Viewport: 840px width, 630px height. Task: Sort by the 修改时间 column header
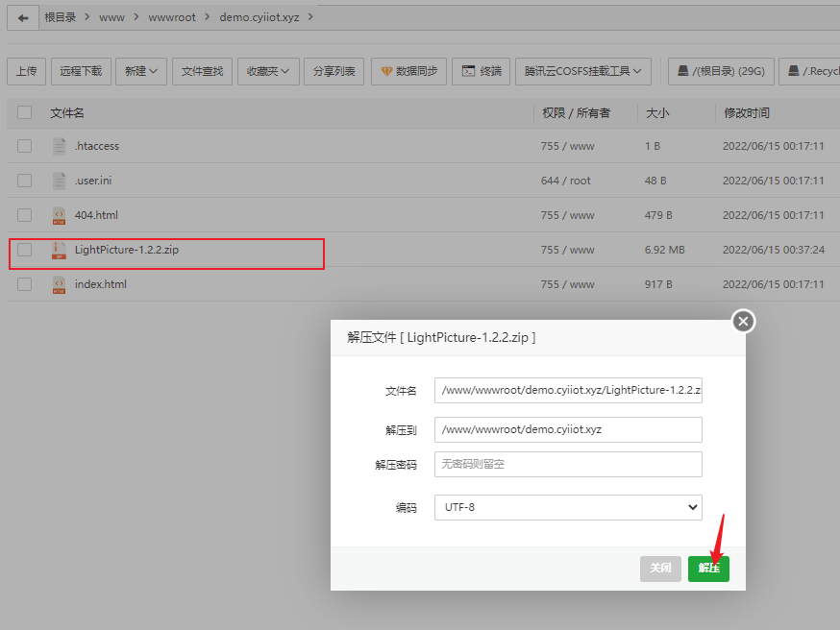(x=746, y=113)
